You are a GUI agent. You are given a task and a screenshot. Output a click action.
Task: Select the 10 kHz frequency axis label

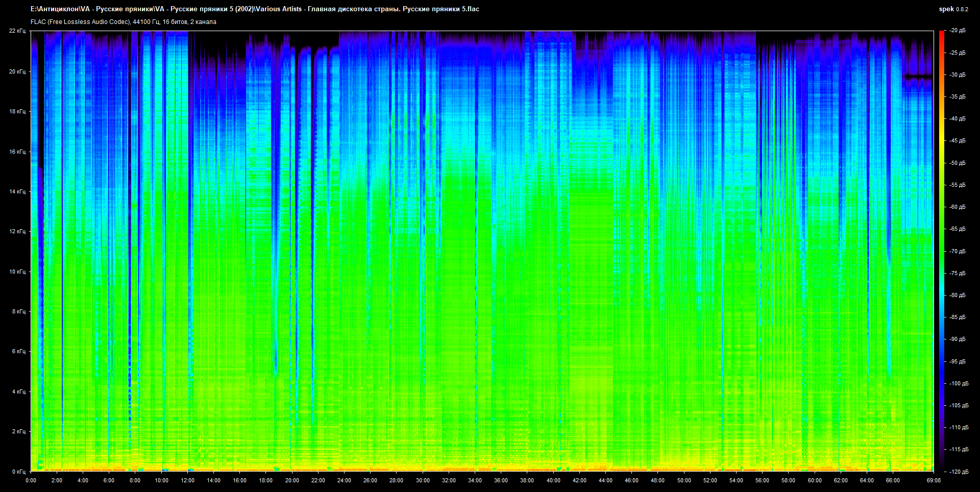(x=17, y=272)
